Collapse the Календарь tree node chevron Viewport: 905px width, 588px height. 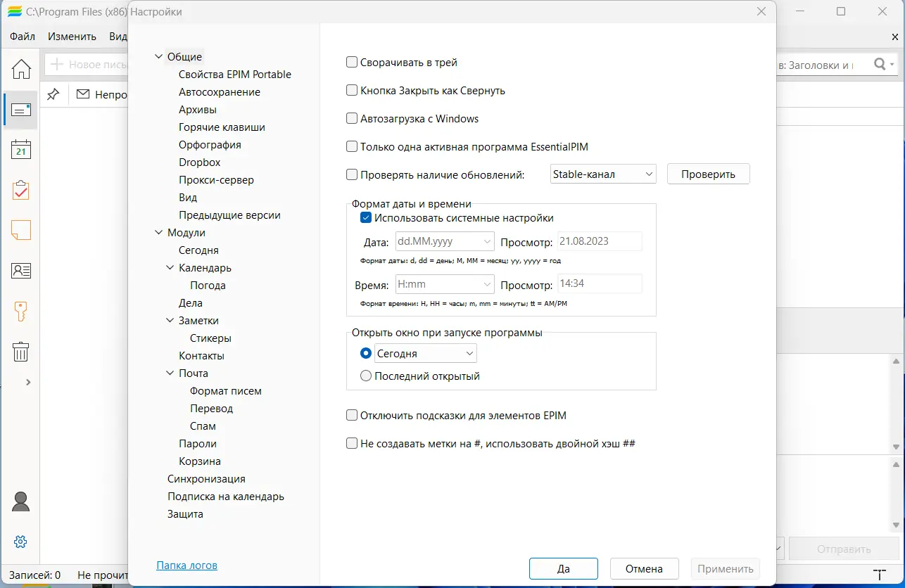(170, 268)
